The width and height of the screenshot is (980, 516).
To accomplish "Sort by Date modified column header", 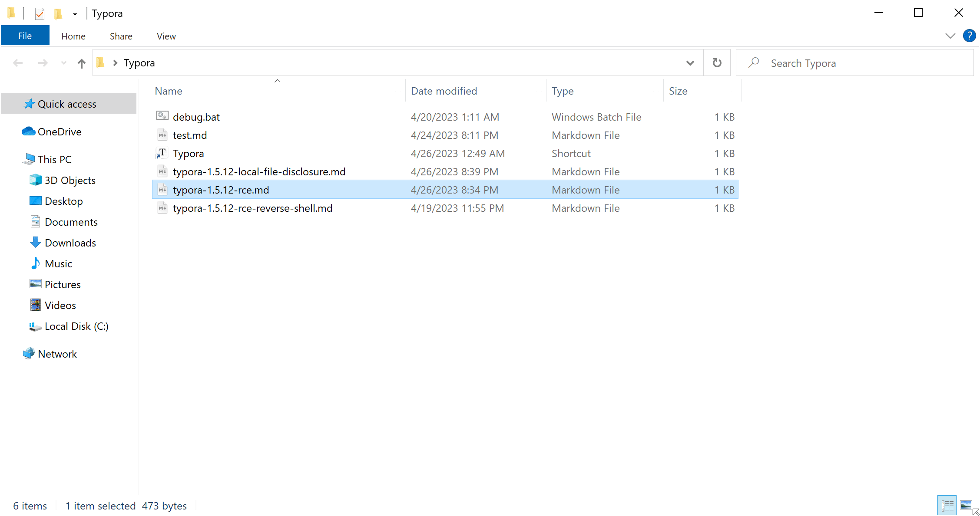I will point(444,91).
